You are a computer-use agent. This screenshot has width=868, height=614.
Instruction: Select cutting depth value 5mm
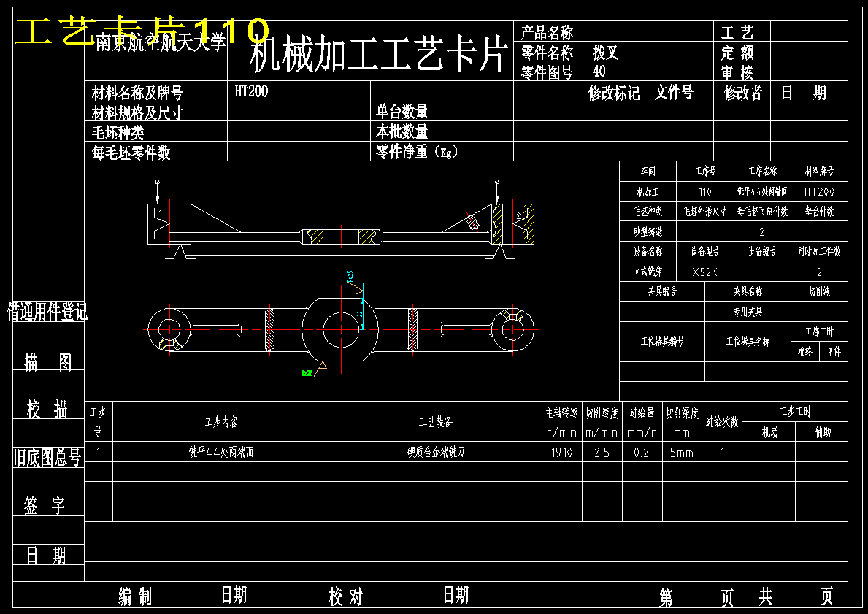pyautogui.click(x=681, y=453)
